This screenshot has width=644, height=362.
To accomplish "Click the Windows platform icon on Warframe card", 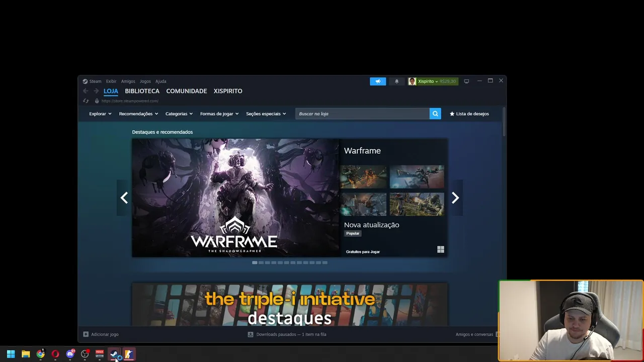I will (441, 249).
